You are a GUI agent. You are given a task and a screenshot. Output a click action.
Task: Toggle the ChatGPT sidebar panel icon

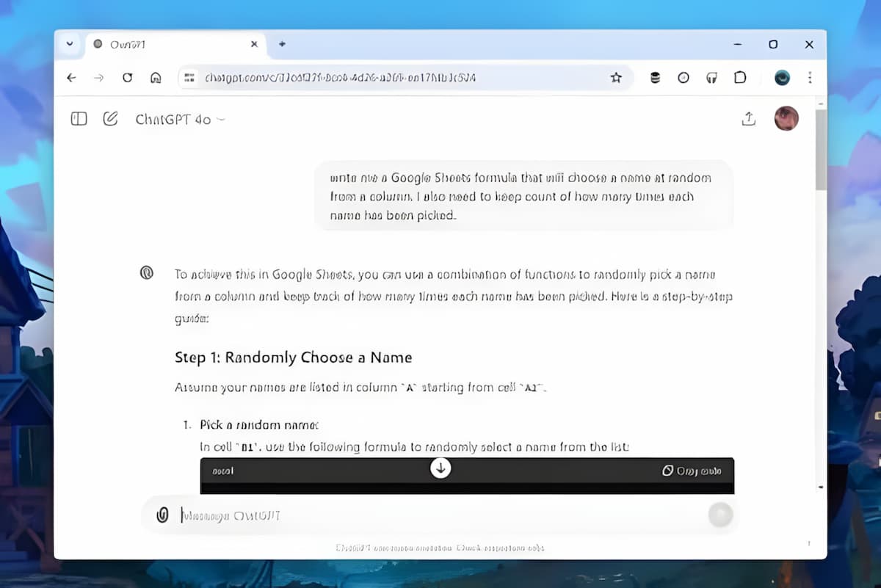point(79,119)
